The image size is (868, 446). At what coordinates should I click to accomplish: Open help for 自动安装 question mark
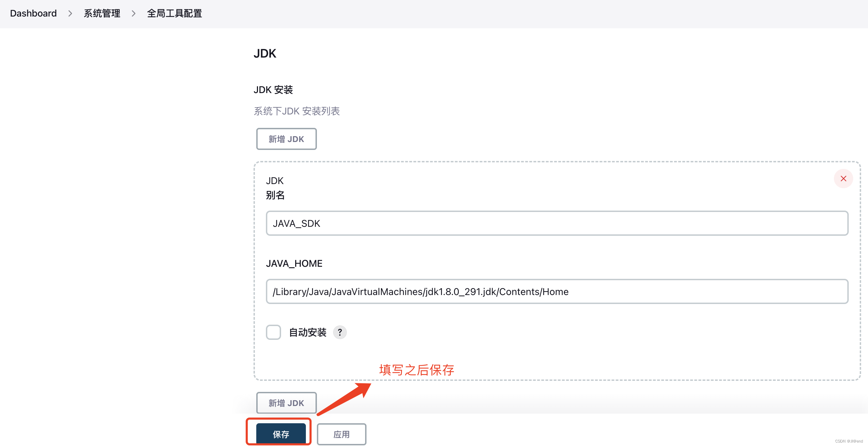[x=340, y=332]
